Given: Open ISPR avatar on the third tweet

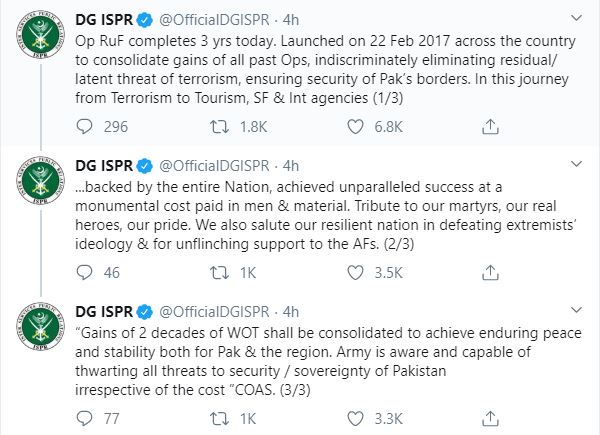Looking at the screenshot, I should (x=41, y=326).
